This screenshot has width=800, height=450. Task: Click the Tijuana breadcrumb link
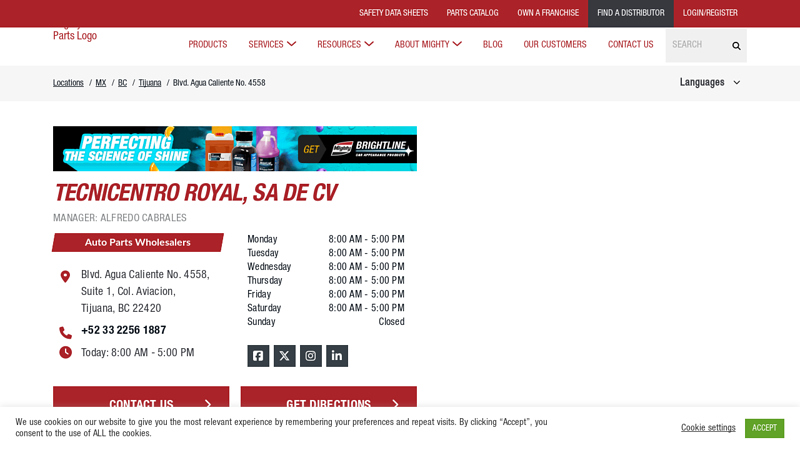click(150, 83)
